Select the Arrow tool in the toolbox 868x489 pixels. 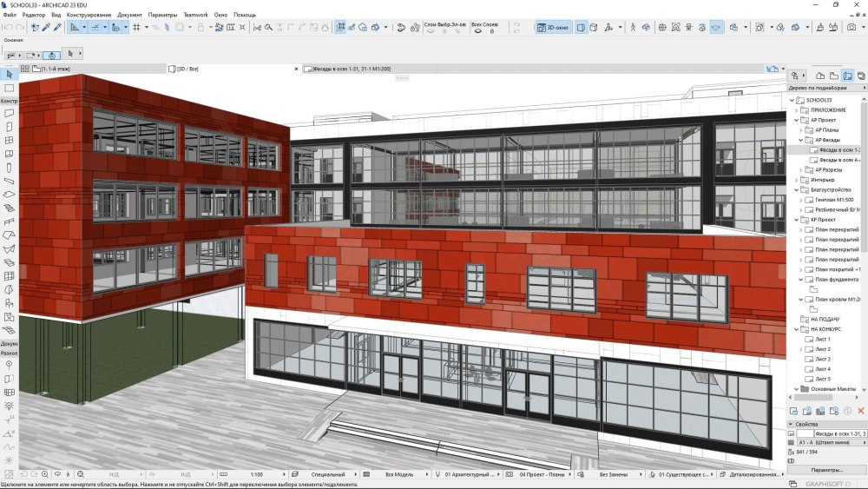tap(9, 74)
